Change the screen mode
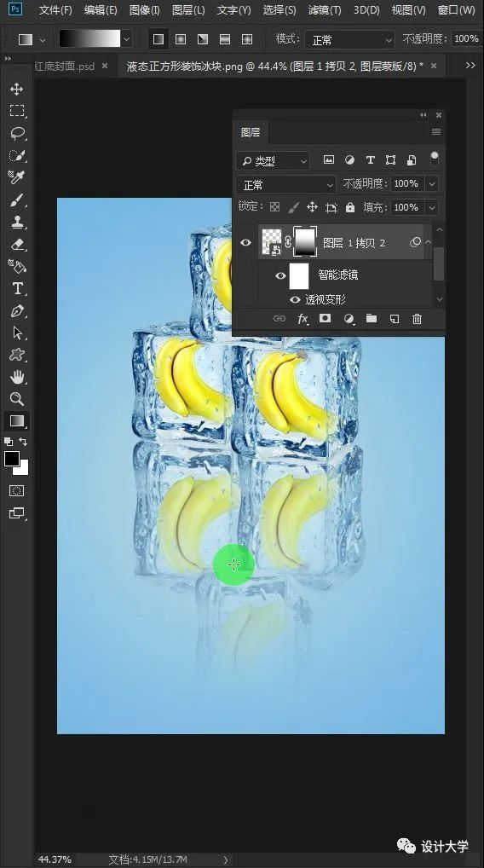Viewport: 484px width, 868px height. [16, 513]
